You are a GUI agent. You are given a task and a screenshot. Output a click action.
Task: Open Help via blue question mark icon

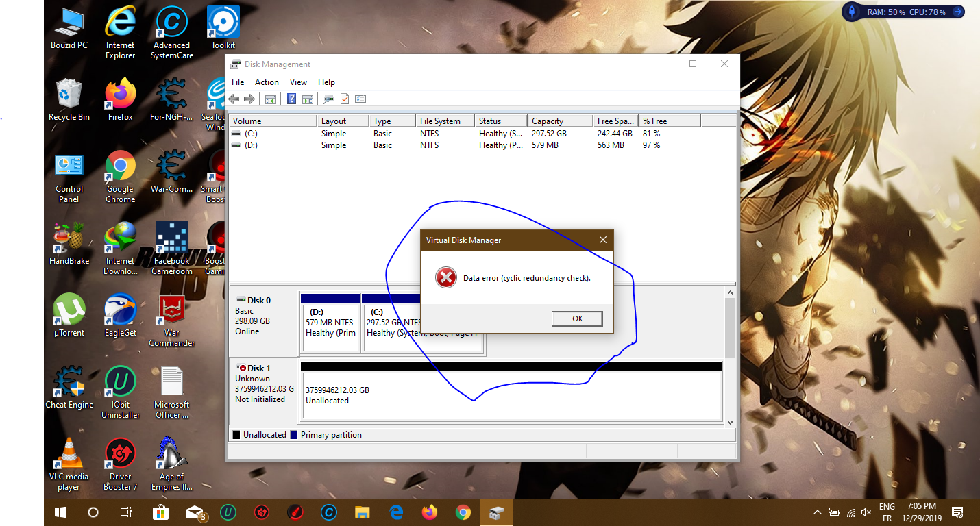[x=291, y=99]
